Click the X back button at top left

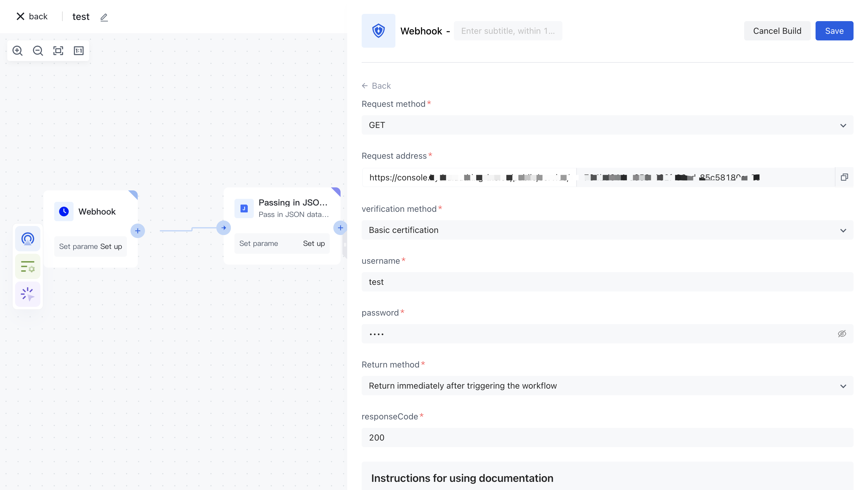click(x=32, y=17)
